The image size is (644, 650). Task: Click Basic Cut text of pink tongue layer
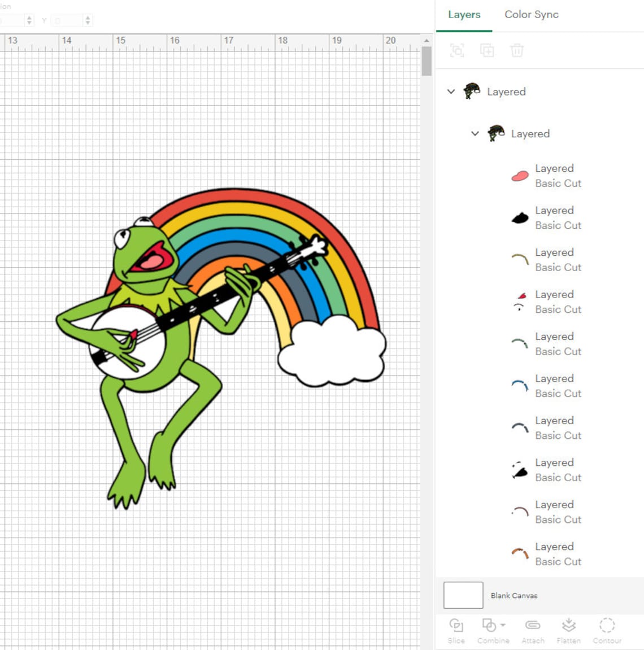(x=558, y=183)
